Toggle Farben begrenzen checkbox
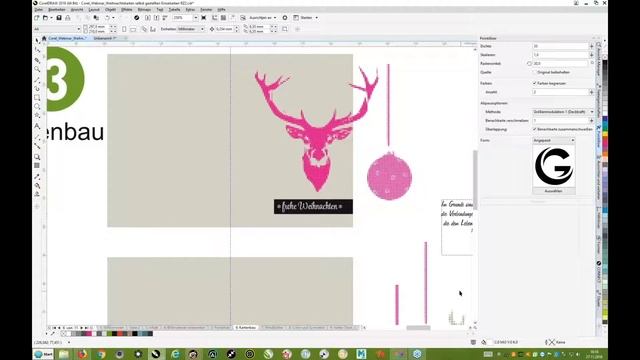 535,83
